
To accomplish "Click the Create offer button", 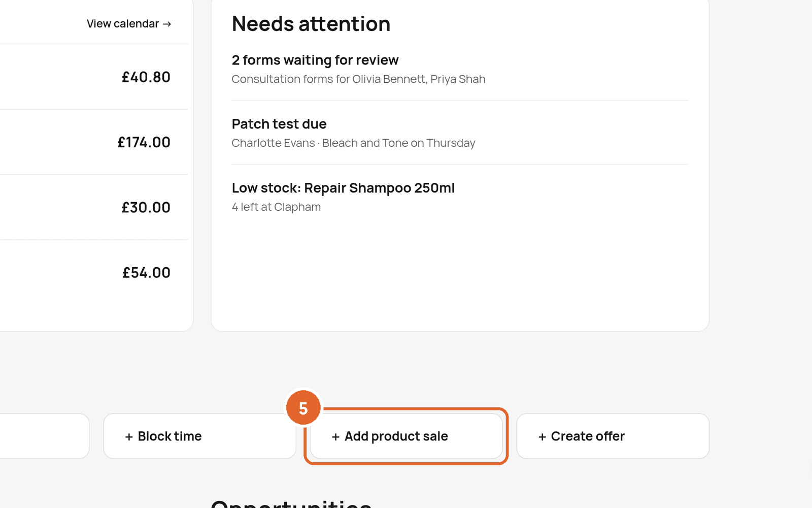I will click(613, 436).
